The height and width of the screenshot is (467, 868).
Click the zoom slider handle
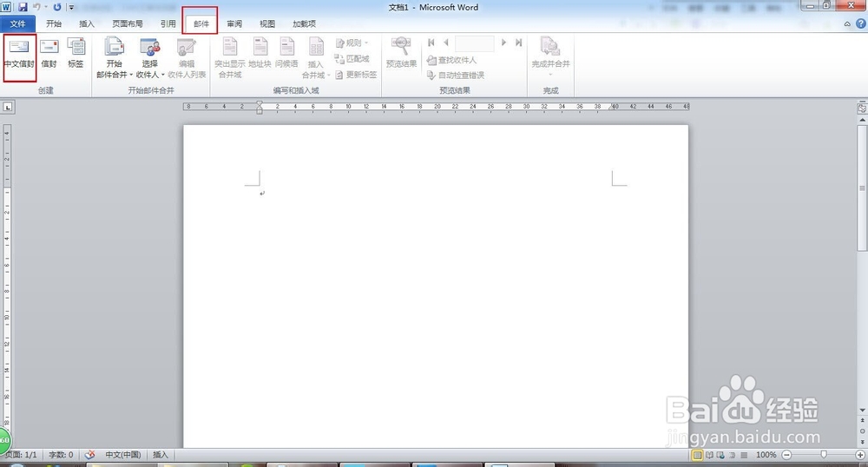pyautogui.click(x=824, y=455)
